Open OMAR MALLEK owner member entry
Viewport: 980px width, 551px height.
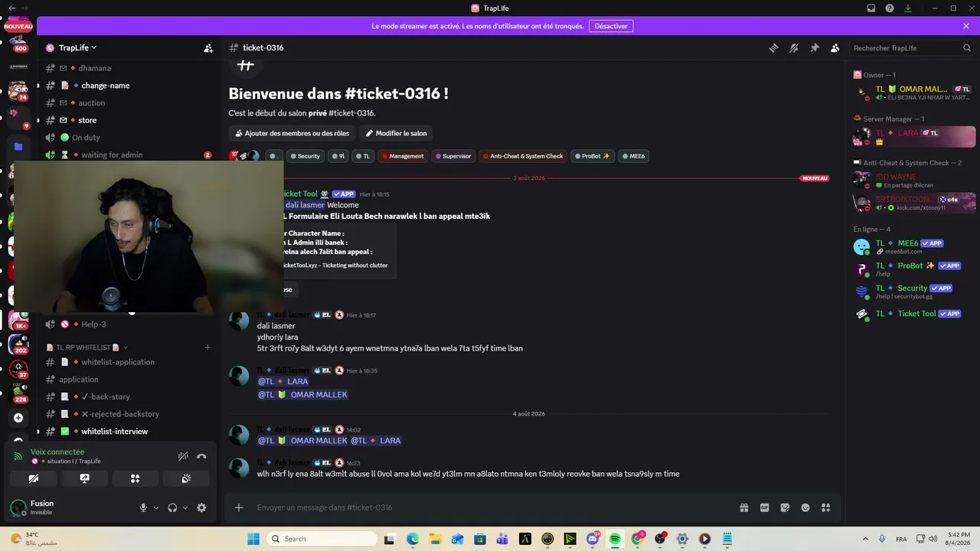[914, 93]
